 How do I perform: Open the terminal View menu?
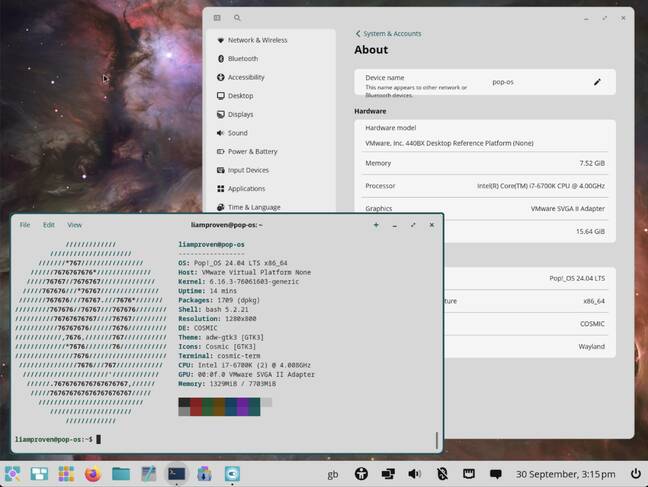coord(74,225)
